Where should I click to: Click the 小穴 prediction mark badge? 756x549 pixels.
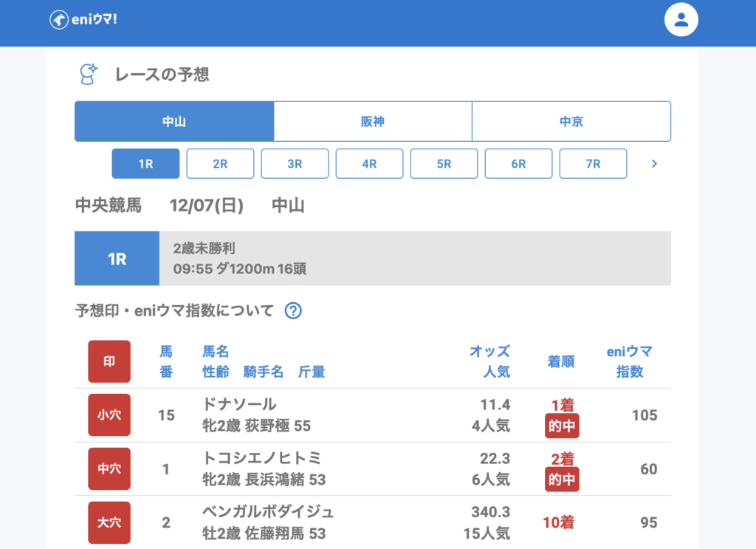pos(109,415)
